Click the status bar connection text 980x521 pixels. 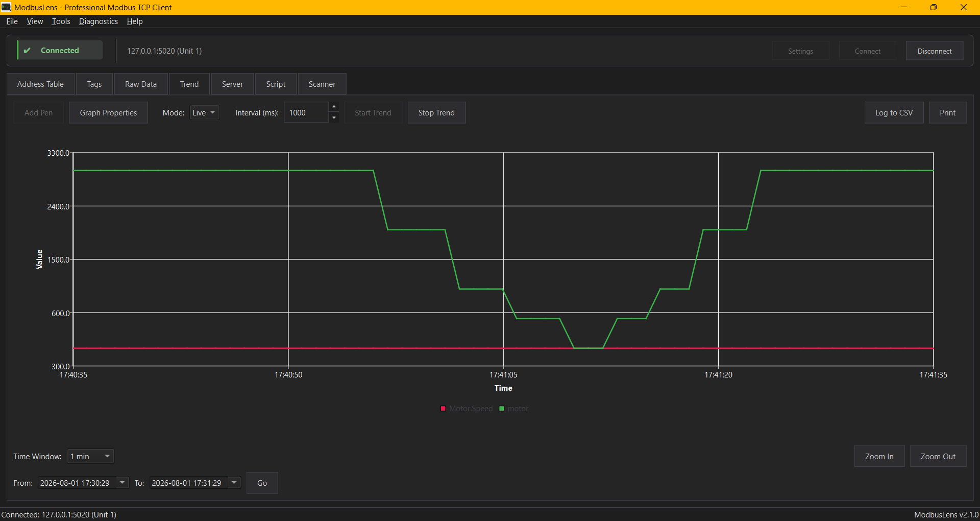[x=59, y=515]
